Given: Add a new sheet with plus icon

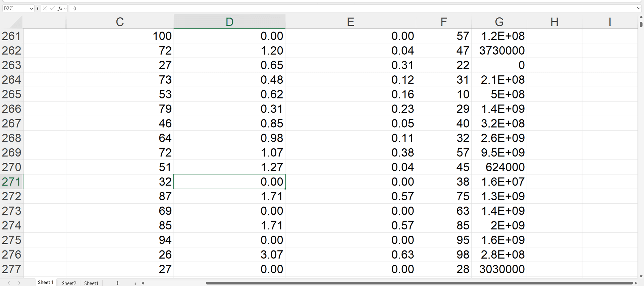Looking at the screenshot, I should (x=117, y=283).
